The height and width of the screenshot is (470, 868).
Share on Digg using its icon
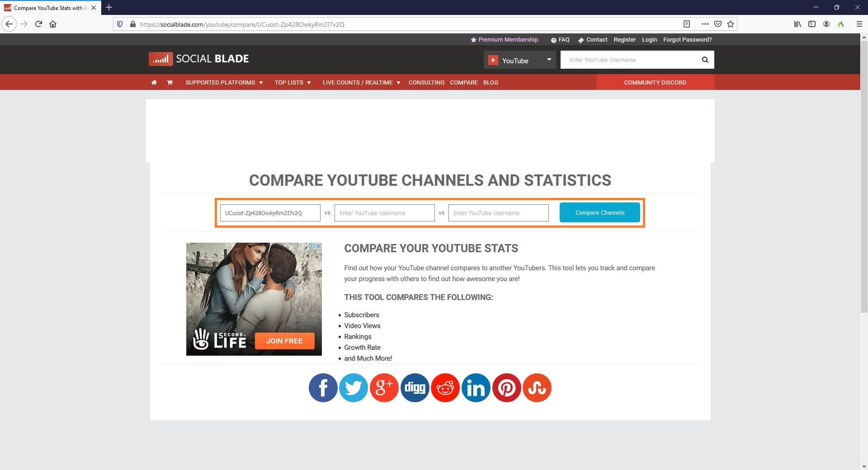click(415, 388)
